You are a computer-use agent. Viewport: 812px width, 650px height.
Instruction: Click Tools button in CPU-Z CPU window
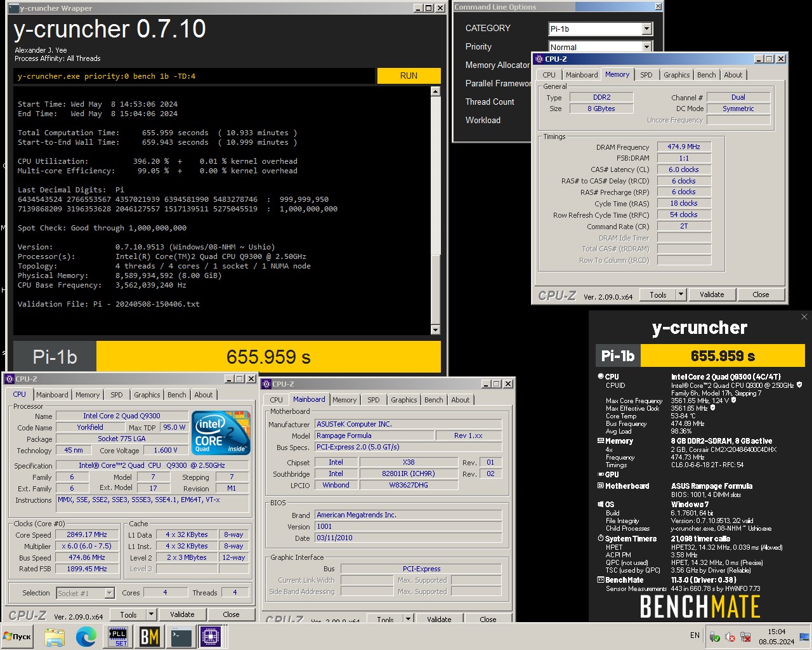129,614
